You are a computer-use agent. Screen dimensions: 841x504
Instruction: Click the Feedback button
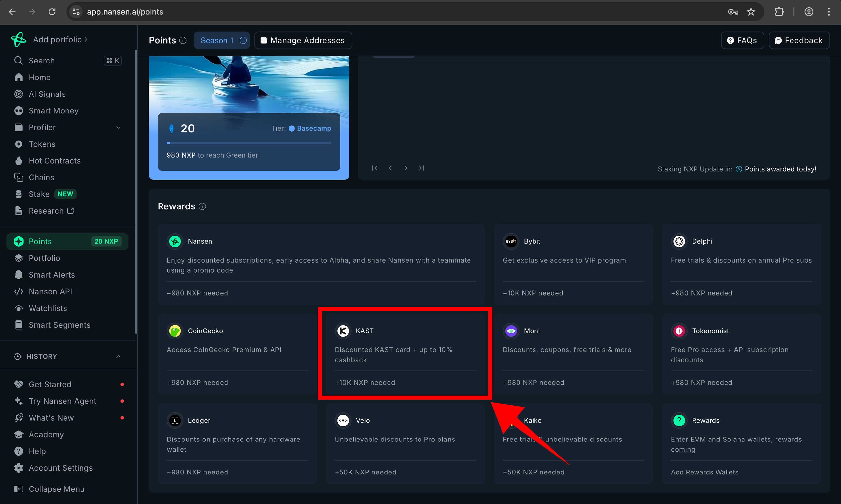click(799, 40)
